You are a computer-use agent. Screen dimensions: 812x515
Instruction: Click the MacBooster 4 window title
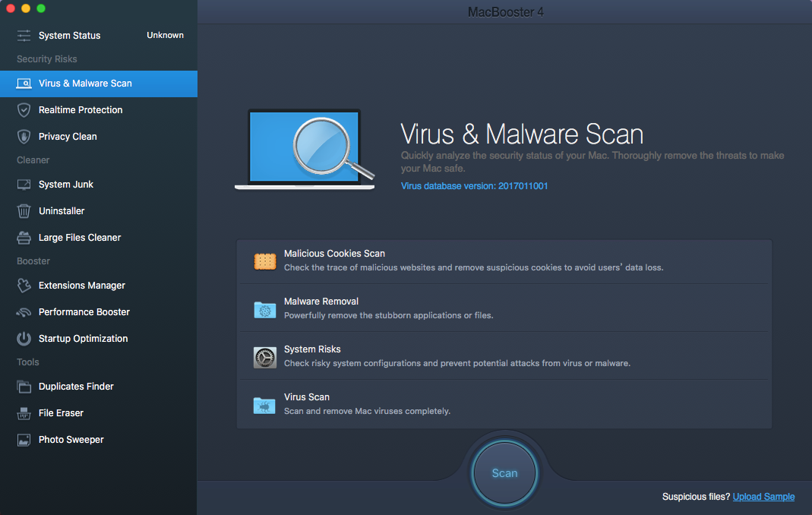point(505,12)
